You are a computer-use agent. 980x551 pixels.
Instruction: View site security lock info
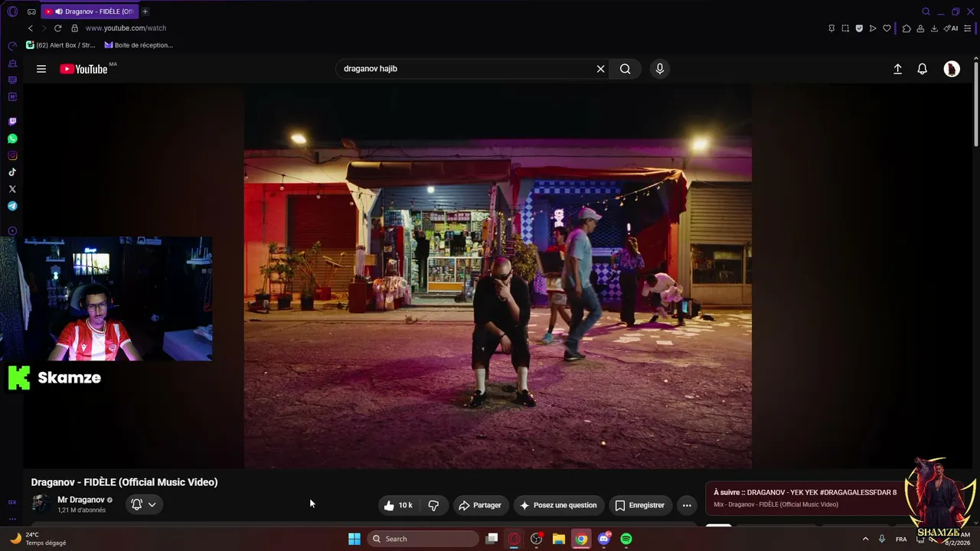[x=74, y=28]
